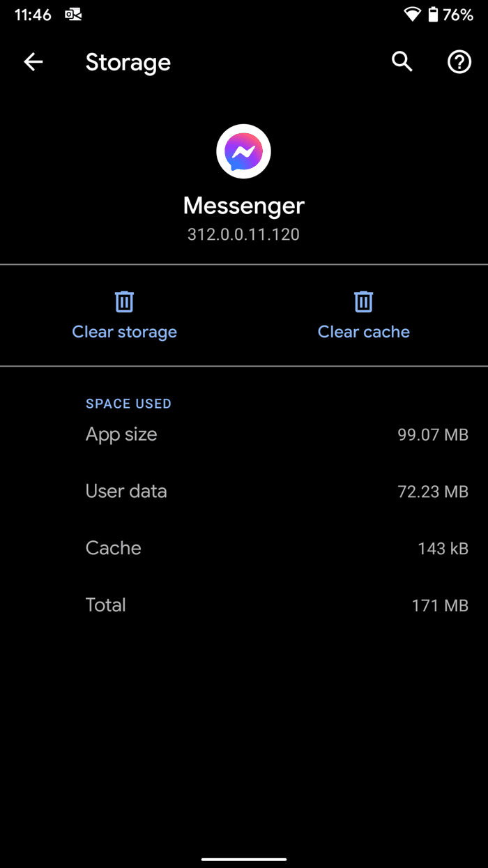The image size is (488, 868).
Task: Tap the bottom navigation gesture bar
Action: click(x=244, y=859)
